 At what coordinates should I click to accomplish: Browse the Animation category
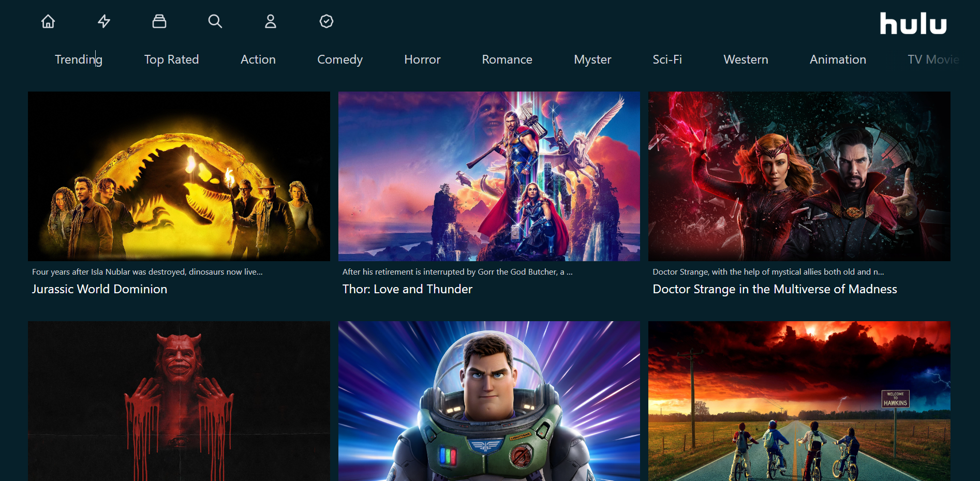tap(837, 59)
